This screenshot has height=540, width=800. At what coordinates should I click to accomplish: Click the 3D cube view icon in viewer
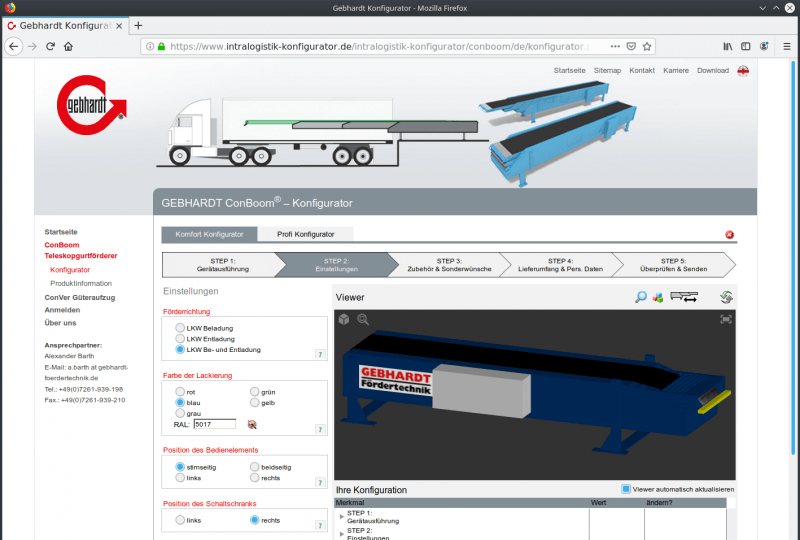coord(344,319)
